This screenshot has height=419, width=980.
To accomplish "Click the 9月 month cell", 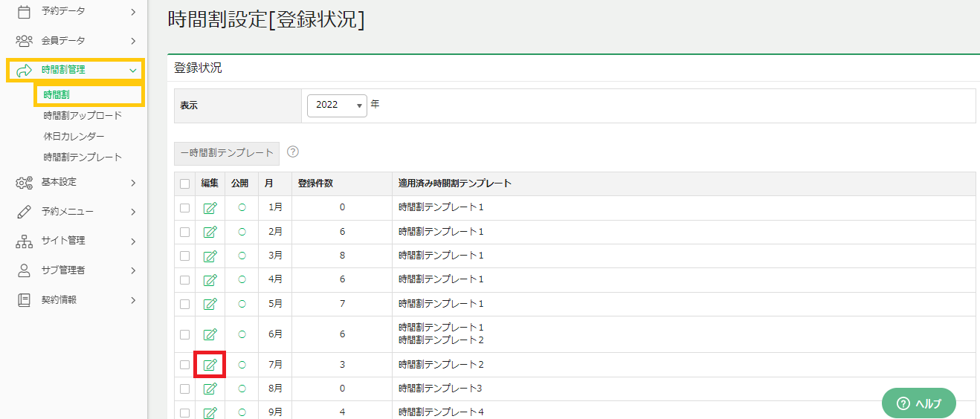I will (x=275, y=412).
